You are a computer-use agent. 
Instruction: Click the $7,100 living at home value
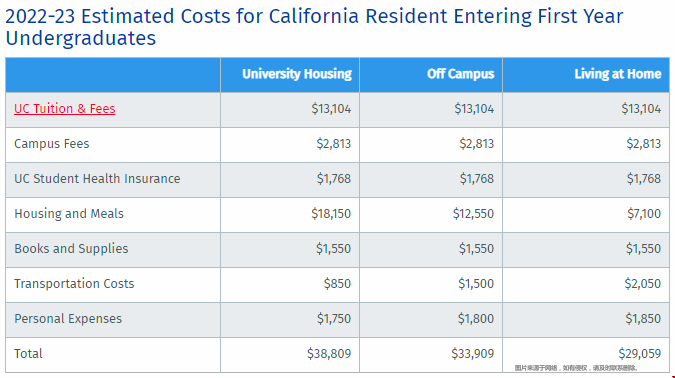tap(644, 214)
